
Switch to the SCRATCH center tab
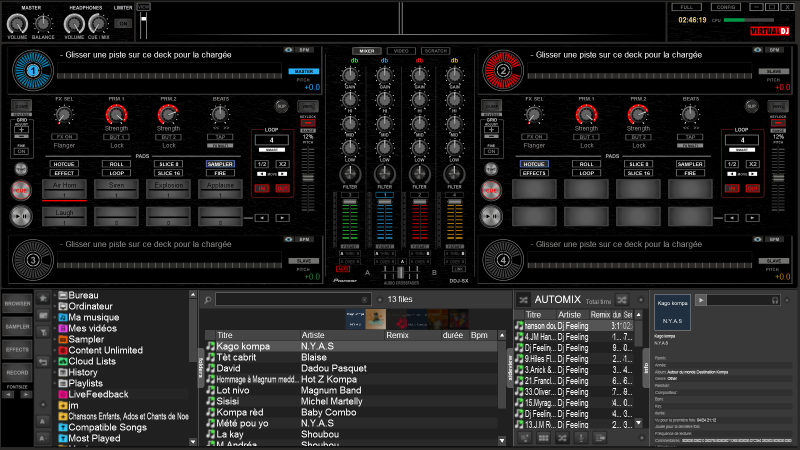[436, 51]
